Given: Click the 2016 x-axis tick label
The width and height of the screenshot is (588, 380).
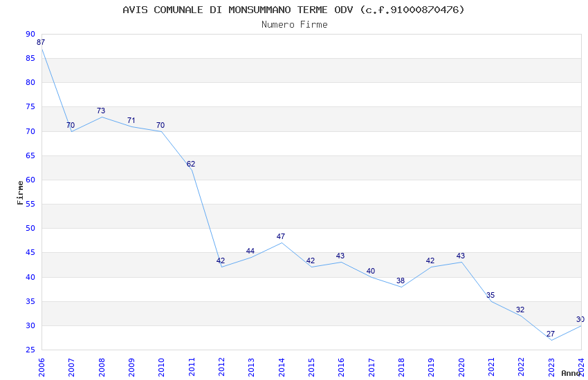Looking at the screenshot, I should (341, 368).
